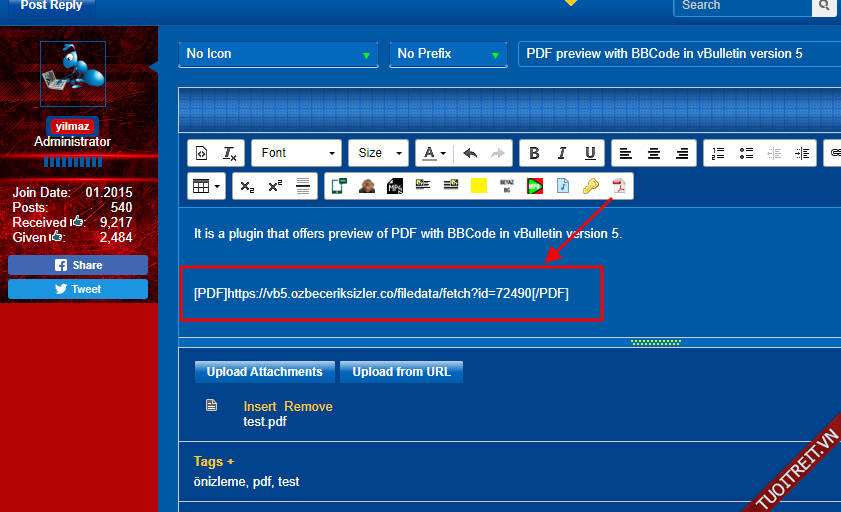Click the remove formatting icon
841x512 pixels.
[x=229, y=153]
